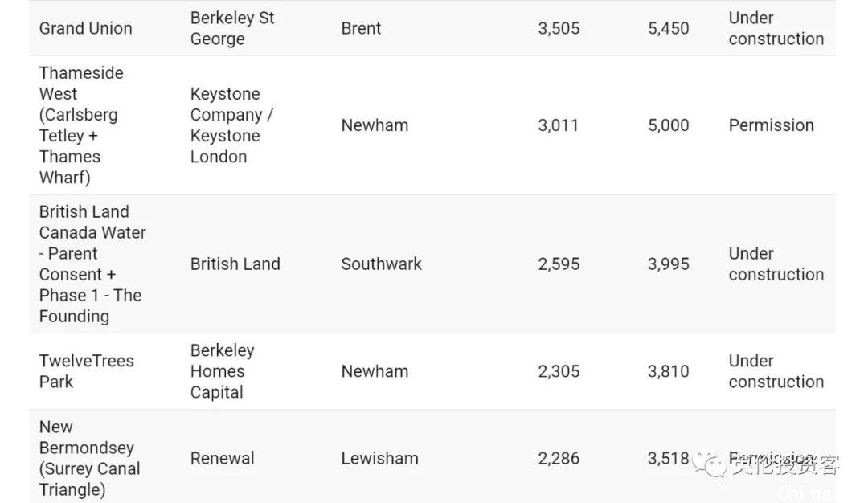Image resolution: width=868 pixels, height=503 pixels.
Task: Click Keystone Company / Keystone London cell
Action: pos(232,125)
